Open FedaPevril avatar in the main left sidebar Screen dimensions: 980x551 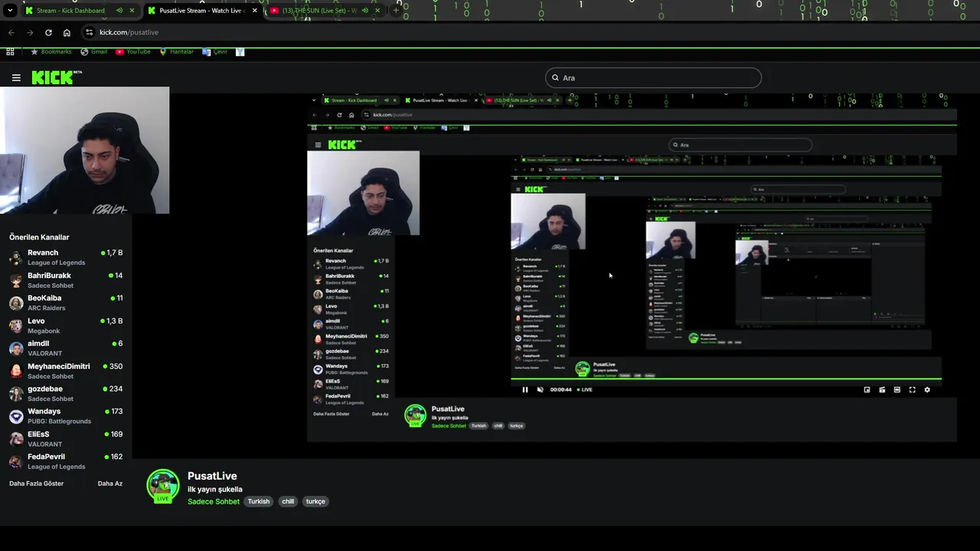[15, 461]
